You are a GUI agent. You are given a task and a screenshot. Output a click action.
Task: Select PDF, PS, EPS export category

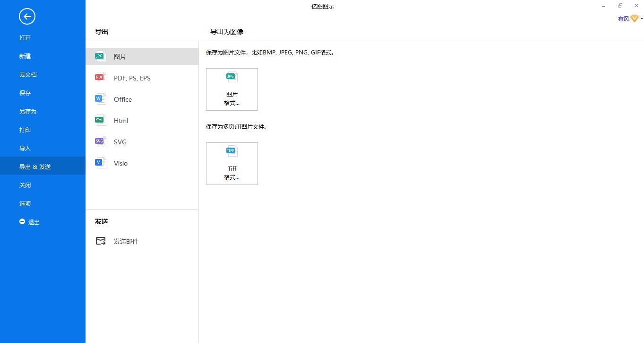(132, 78)
